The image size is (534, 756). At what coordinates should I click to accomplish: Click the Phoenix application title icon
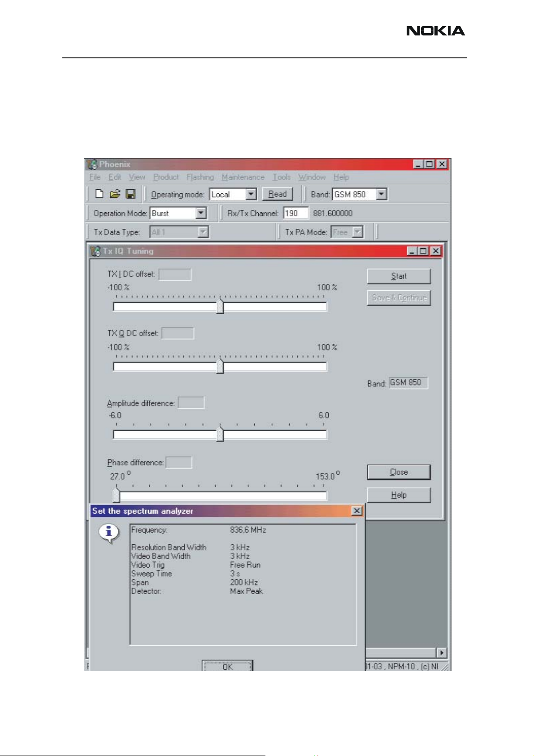click(92, 164)
